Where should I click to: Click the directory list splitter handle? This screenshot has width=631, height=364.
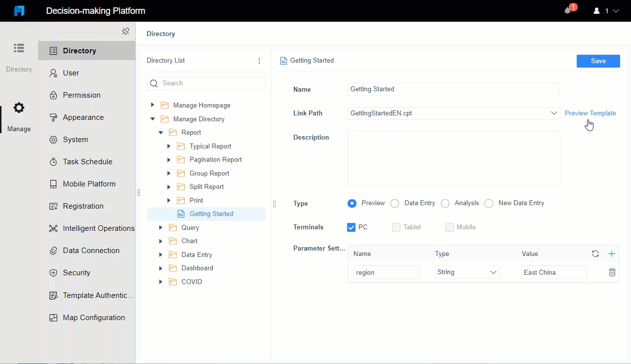(x=275, y=204)
